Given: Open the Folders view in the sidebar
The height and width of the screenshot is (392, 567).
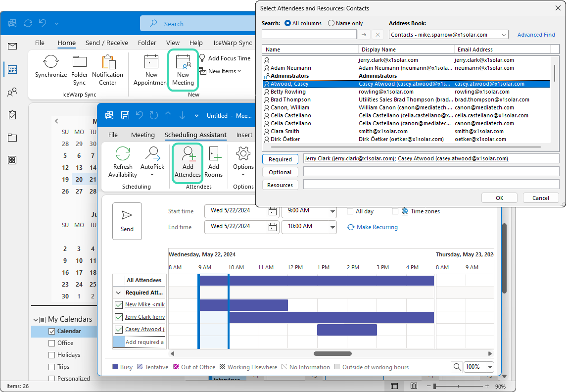Looking at the screenshot, I should [x=12, y=138].
